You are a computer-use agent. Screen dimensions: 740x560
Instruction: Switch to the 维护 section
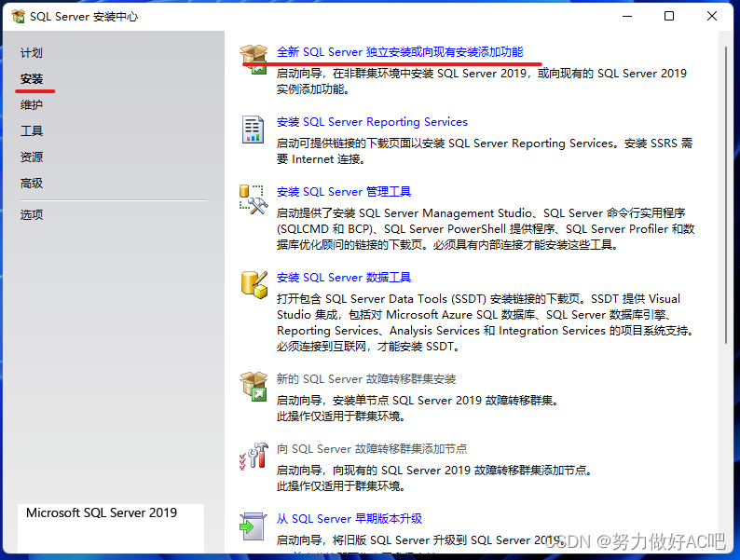point(32,104)
